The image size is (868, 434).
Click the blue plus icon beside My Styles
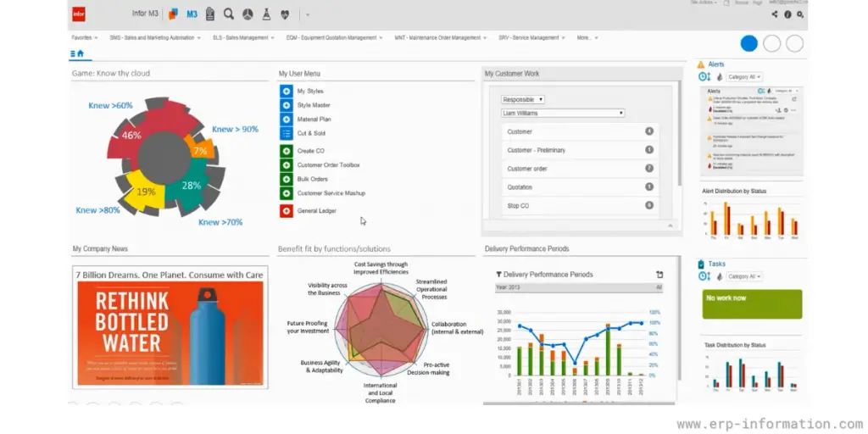[x=287, y=91]
